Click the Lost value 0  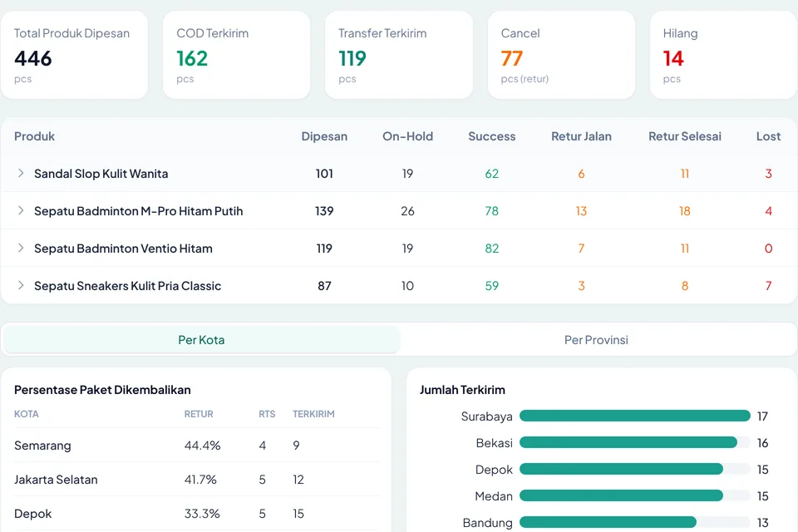coord(768,249)
